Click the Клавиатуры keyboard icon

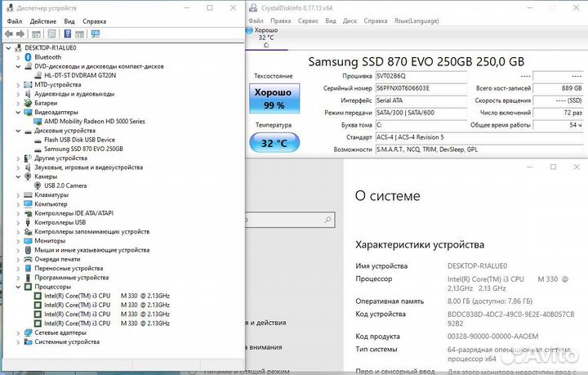coord(28,195)
